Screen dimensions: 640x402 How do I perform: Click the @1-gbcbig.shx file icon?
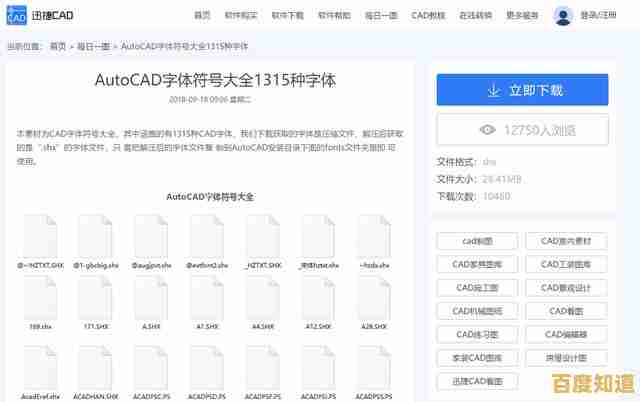[96, 234]
